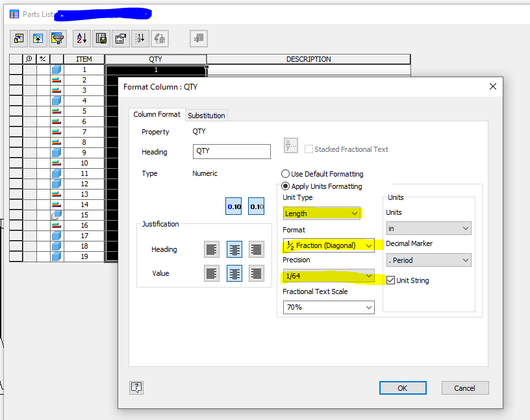Click OK in Format Column dialog

pos(403,388)
